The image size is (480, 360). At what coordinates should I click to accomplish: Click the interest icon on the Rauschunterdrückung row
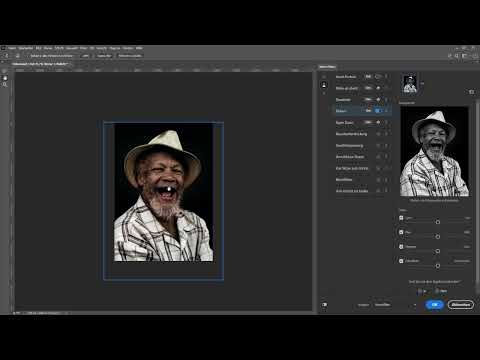coord(378,134)
